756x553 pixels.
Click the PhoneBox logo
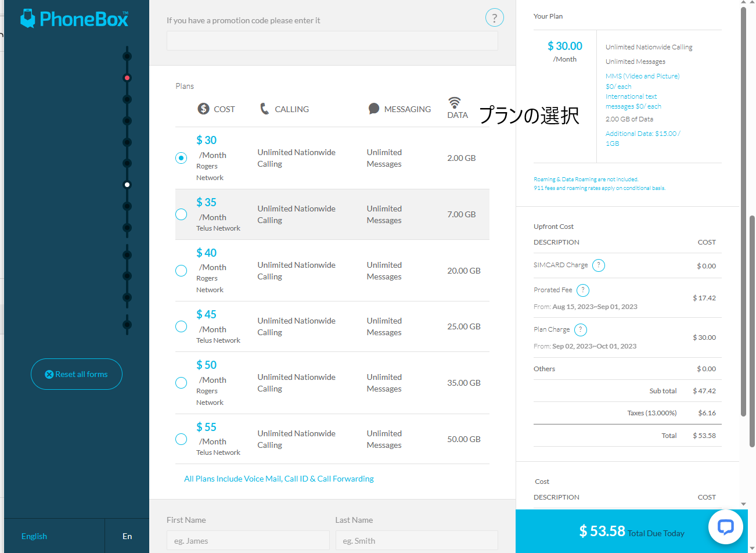(74, 19)
